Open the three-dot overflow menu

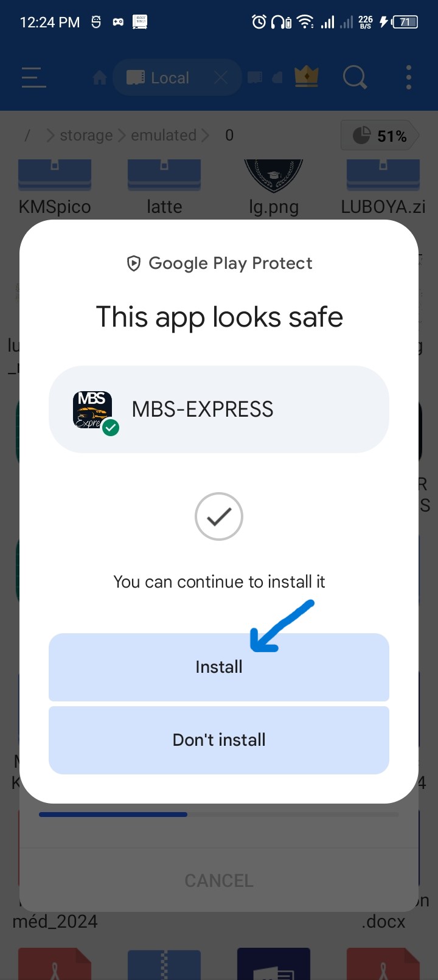pos(409,77)
